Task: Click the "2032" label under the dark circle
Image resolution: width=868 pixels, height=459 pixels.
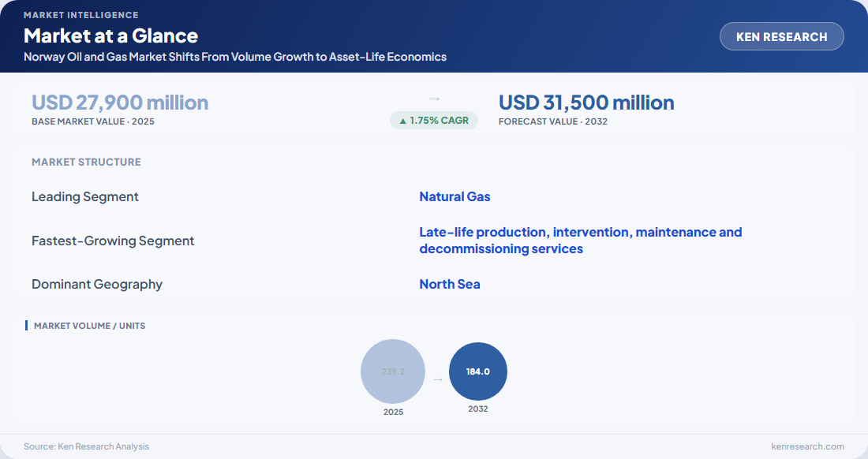Action: point(477,409)
